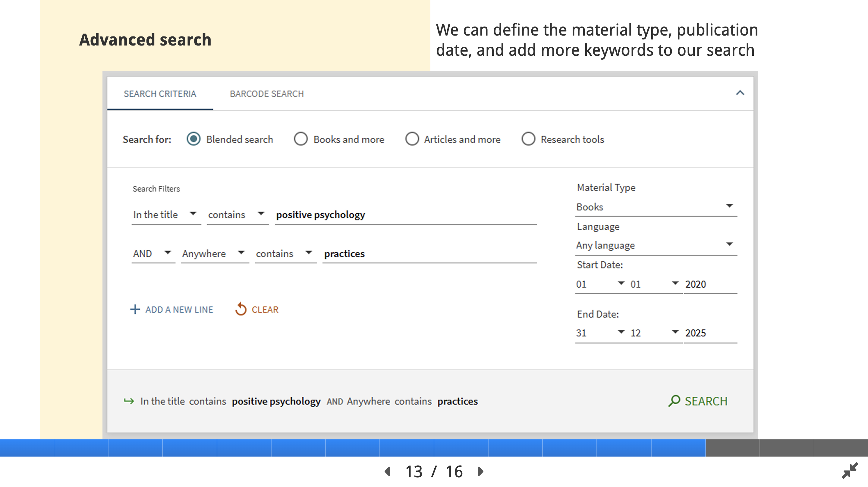The image size is (868, 487).
Task: Click the ADD A NEW LINE link
Action: click(179, 309)
